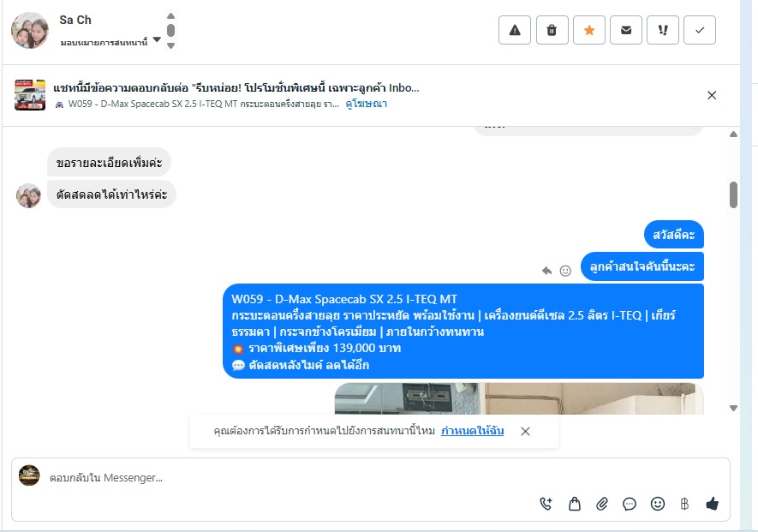This screenshot has height=532, width=758.
Task: Click the กำหนดให้ฉัน assign to me link
Action: [x=472, y=430]
